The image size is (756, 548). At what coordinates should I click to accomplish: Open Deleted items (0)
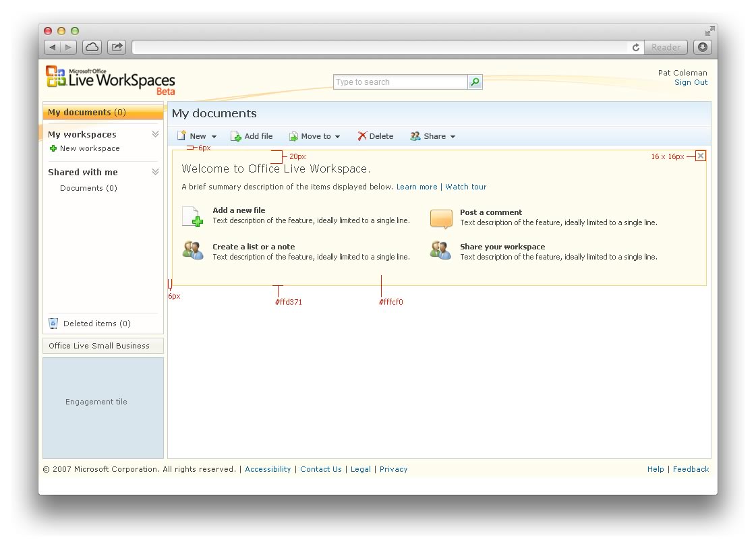97,324
